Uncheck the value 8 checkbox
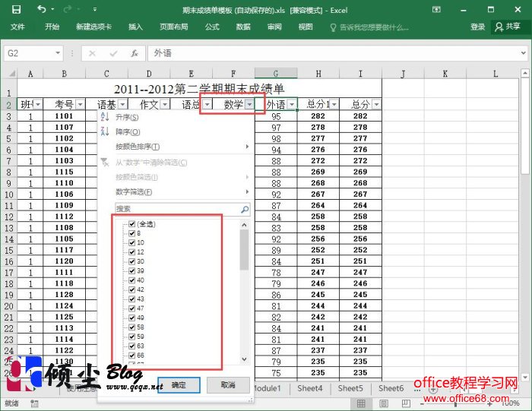The width and height of the screenshot is (532, 411). (x=132, y=233)
